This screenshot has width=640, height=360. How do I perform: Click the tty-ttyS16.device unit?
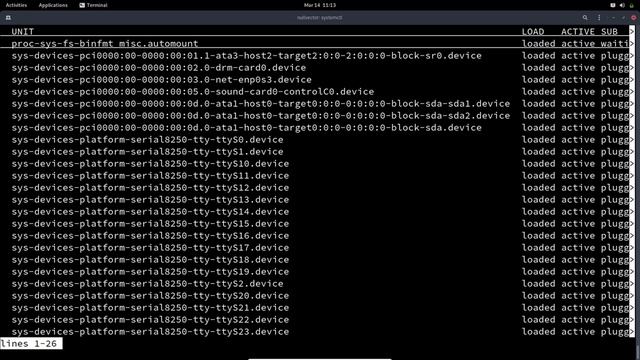tap(150, 236)
